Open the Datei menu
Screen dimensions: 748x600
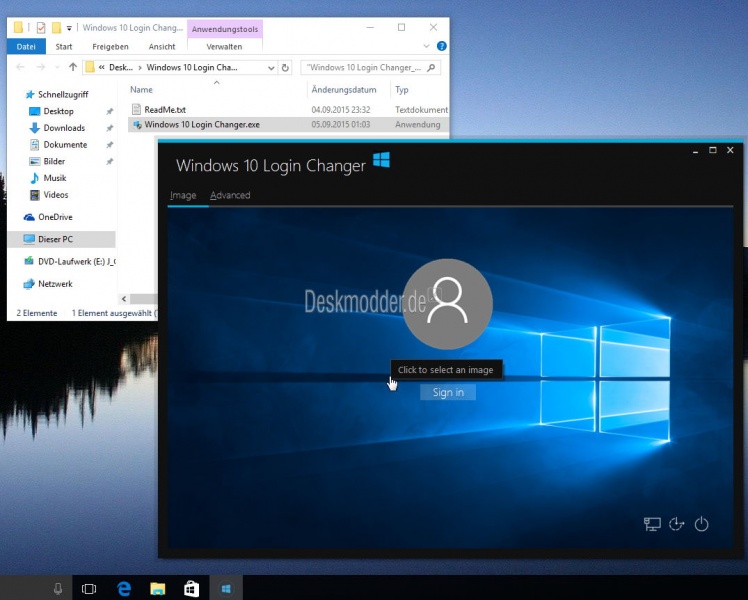pos(26,46)
